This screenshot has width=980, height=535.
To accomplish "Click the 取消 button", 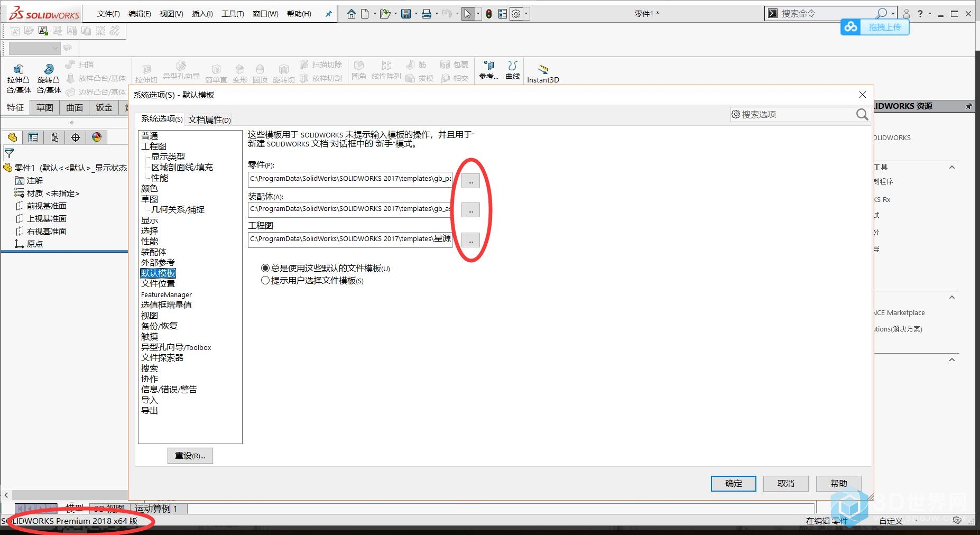I will click(786, 484).
